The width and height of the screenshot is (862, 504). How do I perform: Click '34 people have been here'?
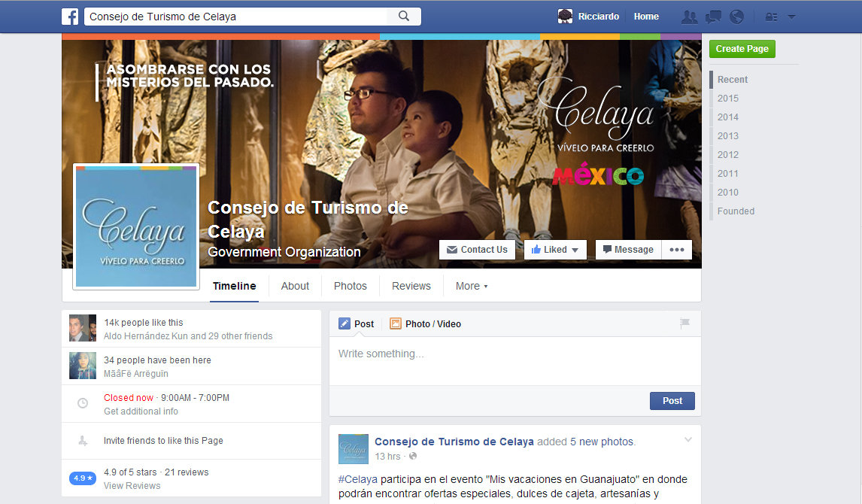157,360
